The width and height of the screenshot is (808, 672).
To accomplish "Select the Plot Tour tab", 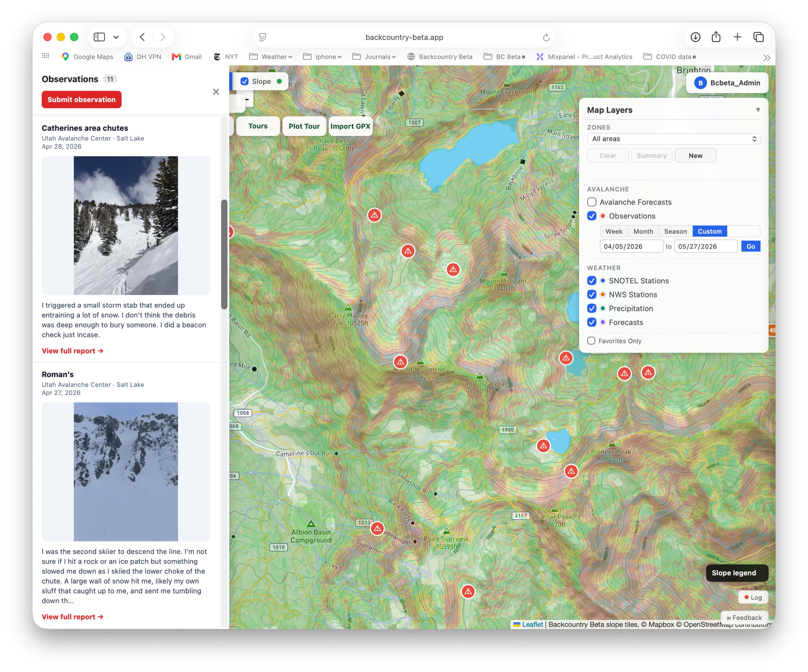I will [304, 126].
